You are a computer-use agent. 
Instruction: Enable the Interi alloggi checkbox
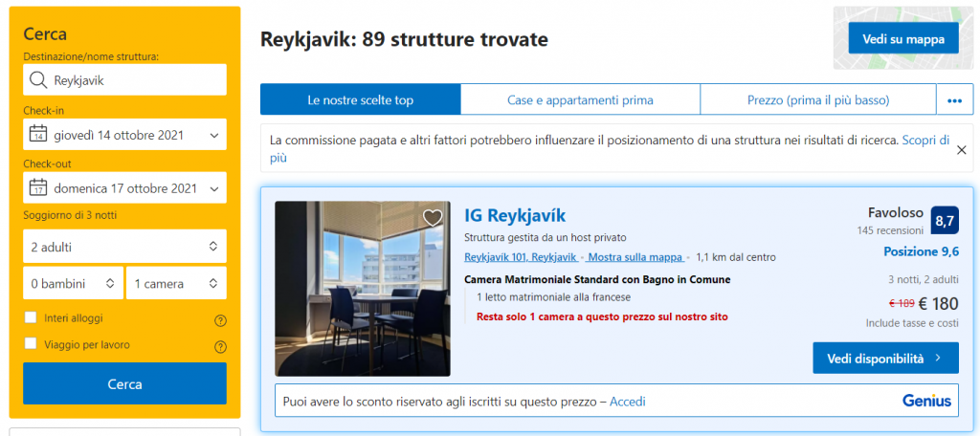pos(31,317)
